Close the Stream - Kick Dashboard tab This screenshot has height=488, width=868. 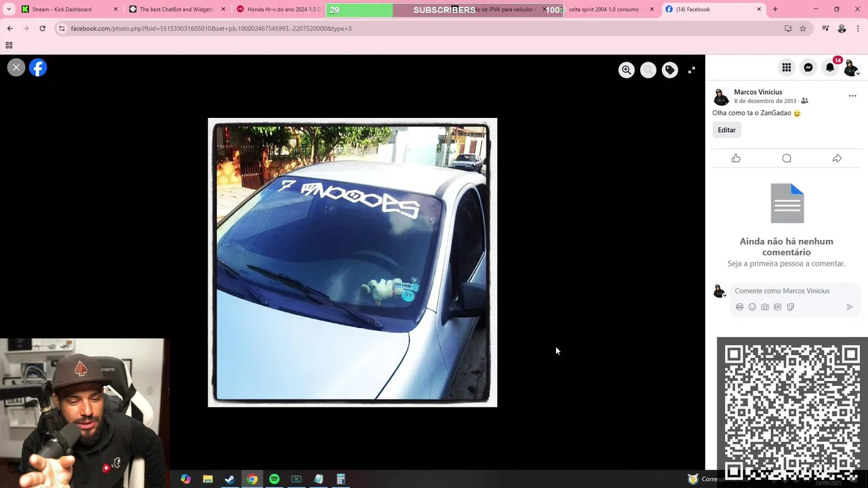tap(115, 9)
